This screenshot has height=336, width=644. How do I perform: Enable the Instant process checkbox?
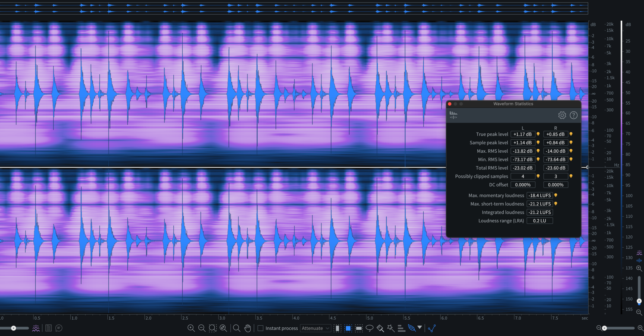(261, 328)
